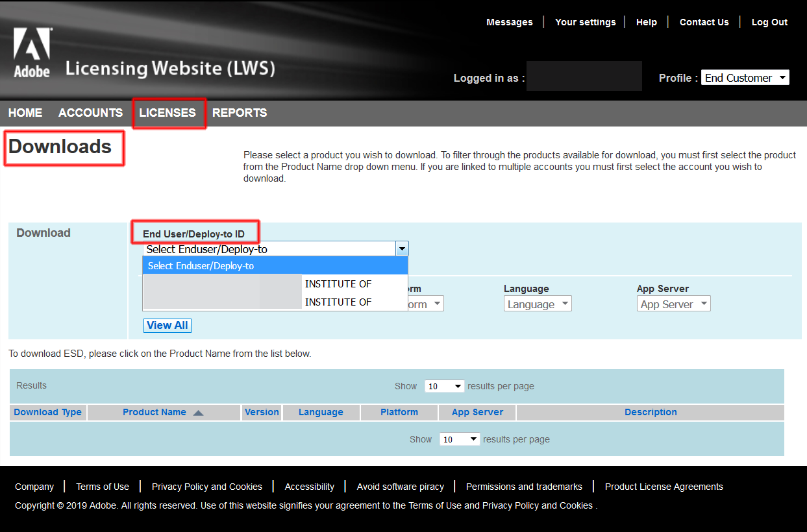Open the App Server filter dropdown
807x532 pixels.
pyautogui.click(x=673, y=304)
